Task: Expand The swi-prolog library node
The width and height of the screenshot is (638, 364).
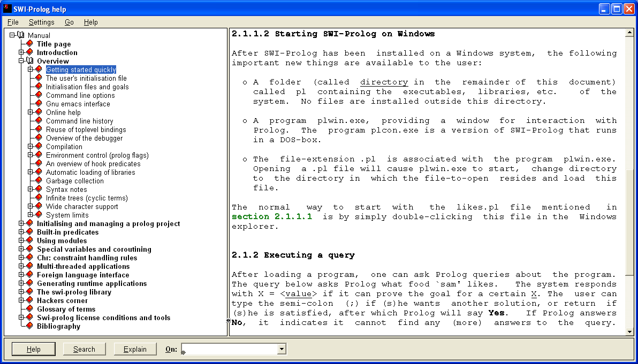Action: pos(21,292)
